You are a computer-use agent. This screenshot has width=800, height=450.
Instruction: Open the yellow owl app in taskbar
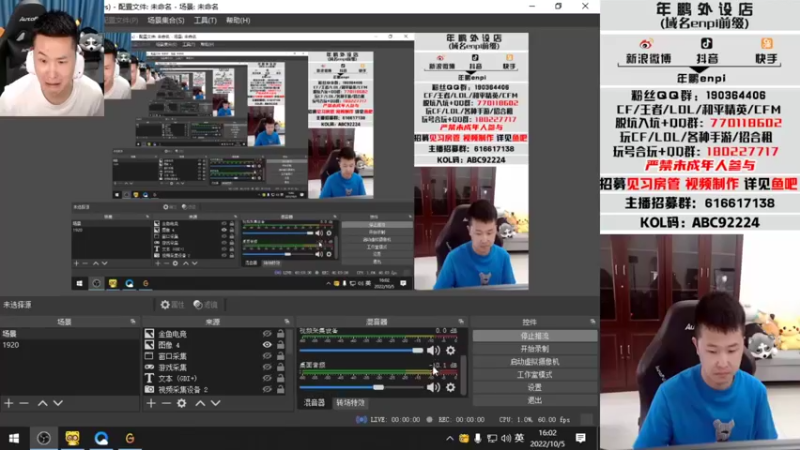coord(72,438)
